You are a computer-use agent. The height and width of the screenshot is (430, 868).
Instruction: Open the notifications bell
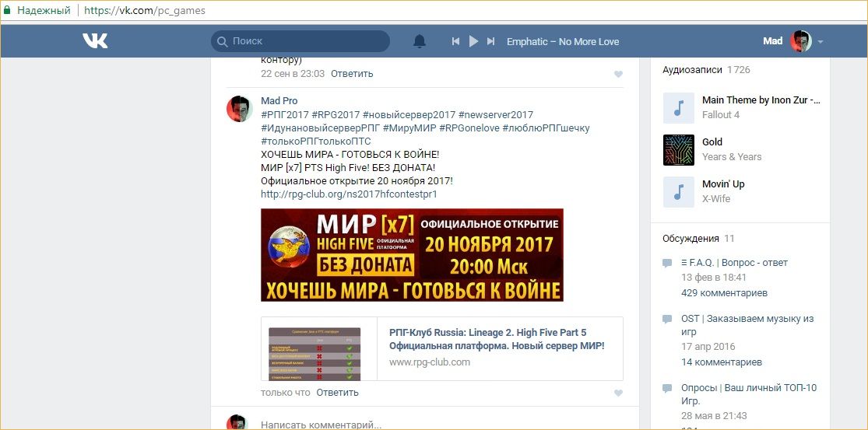[420, 41]
